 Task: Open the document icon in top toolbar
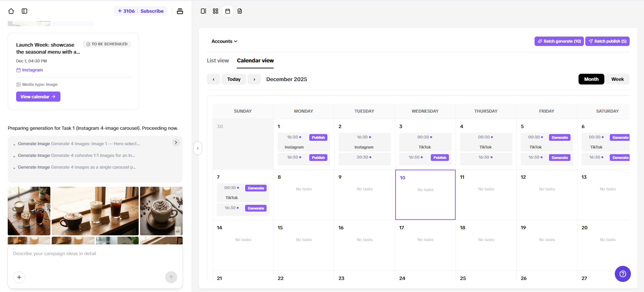coord(240,11)
